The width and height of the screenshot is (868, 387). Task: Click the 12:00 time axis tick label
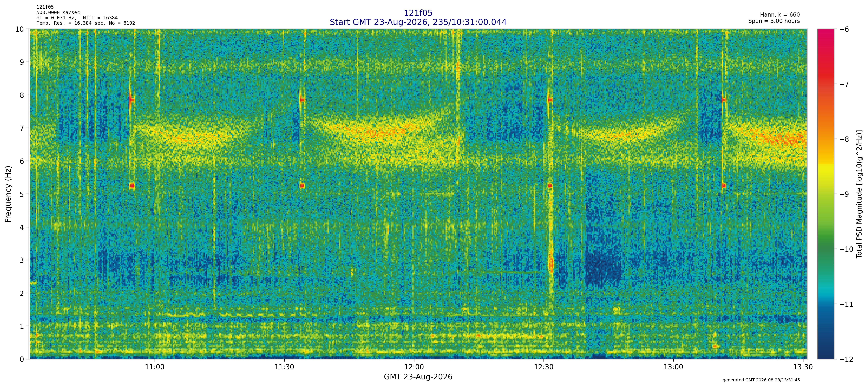[414, 367]
